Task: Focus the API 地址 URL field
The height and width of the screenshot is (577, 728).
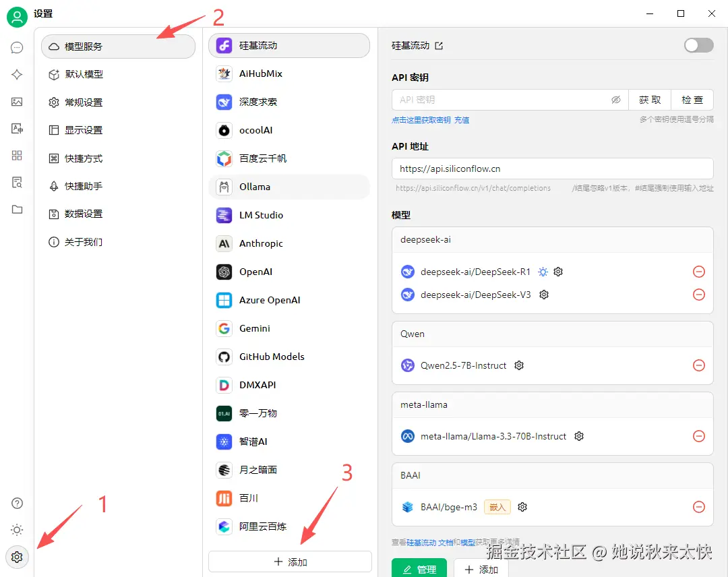Action: coord(553,169)
